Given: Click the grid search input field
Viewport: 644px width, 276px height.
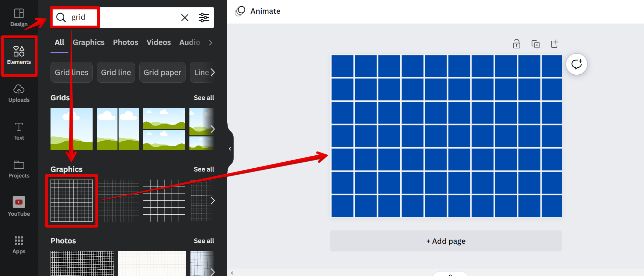Looking at the screenshot, I should (x=133, y=18).
